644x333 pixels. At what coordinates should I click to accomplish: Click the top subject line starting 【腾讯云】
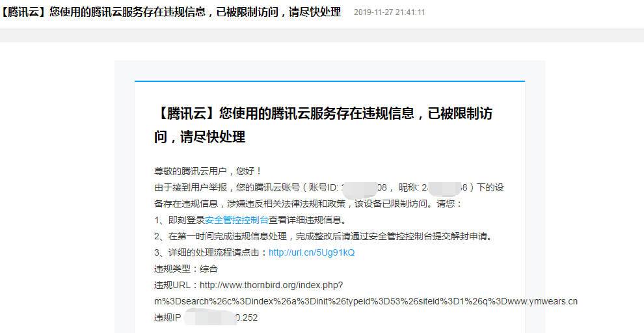click(170, 12)
